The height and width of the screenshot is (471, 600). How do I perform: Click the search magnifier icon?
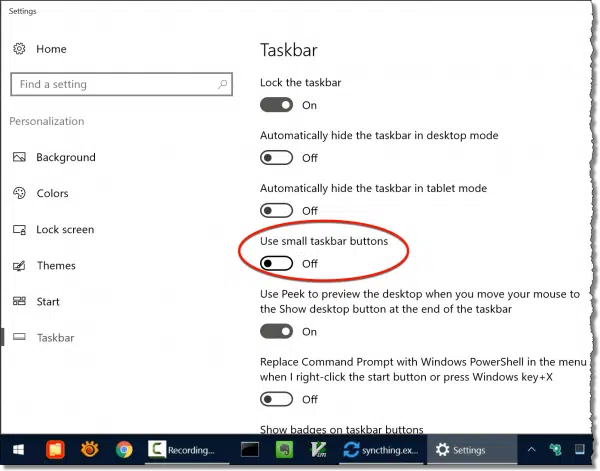point(222,84)
